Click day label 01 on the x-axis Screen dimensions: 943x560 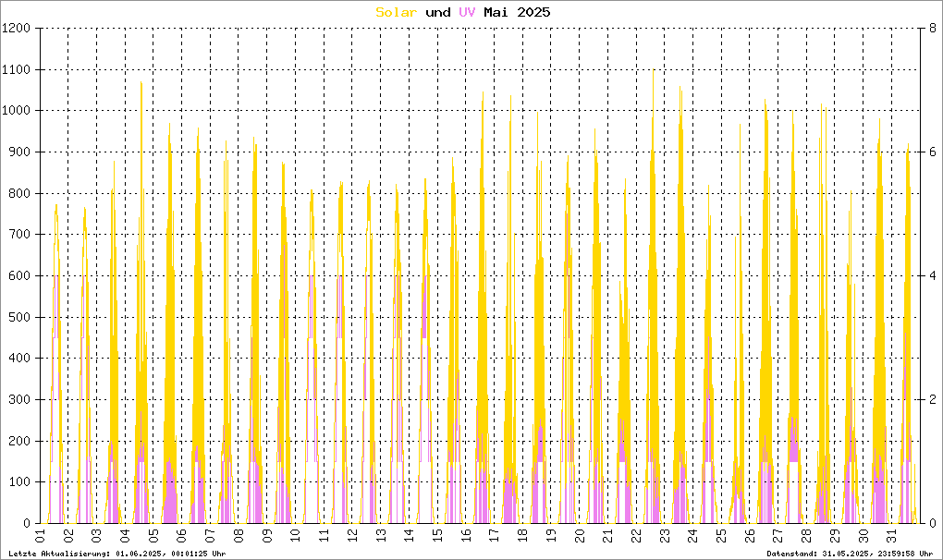[x=41, y=535]
